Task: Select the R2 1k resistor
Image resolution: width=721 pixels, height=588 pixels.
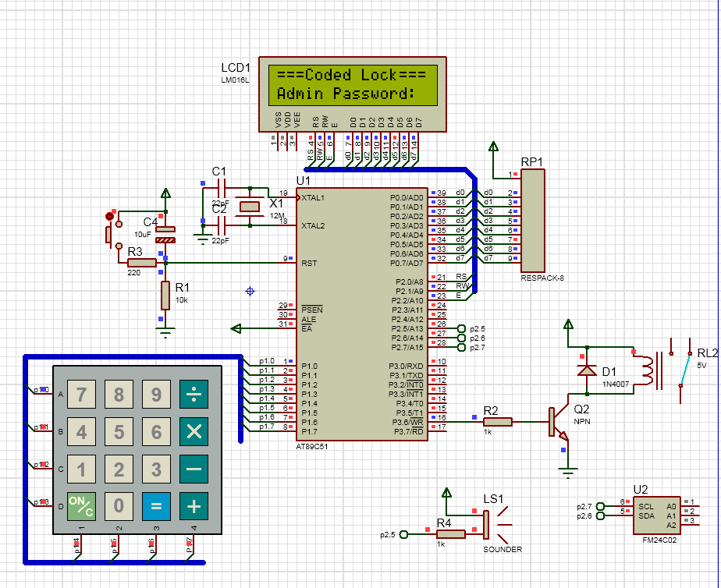Action: tap(498, 422)
